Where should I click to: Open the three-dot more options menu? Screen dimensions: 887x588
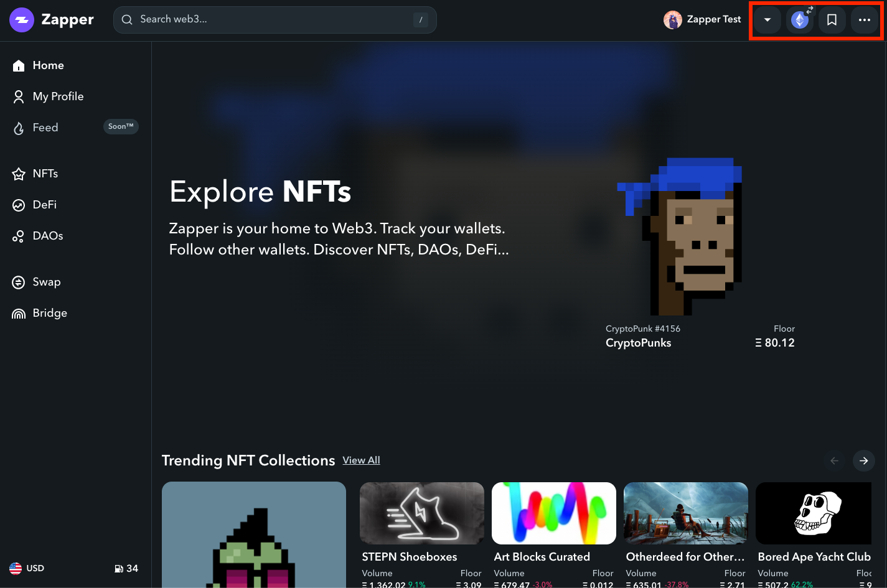tap(864, 20)
